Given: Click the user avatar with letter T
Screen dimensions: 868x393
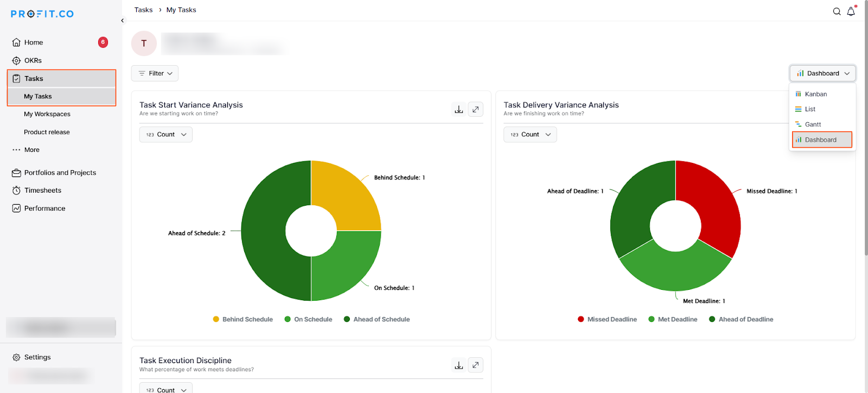Looking at the screenshot, I should [144, 43].
